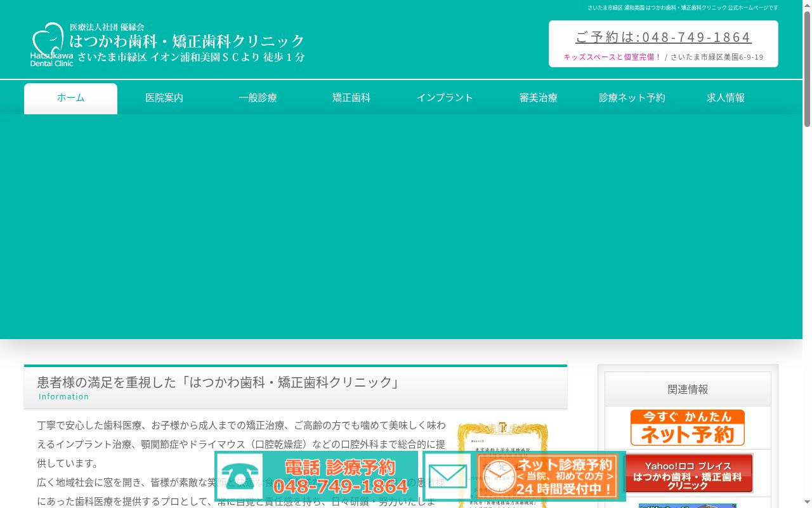
Task: Select 一般診療 in the navigation bar
Action: point(258,98)
